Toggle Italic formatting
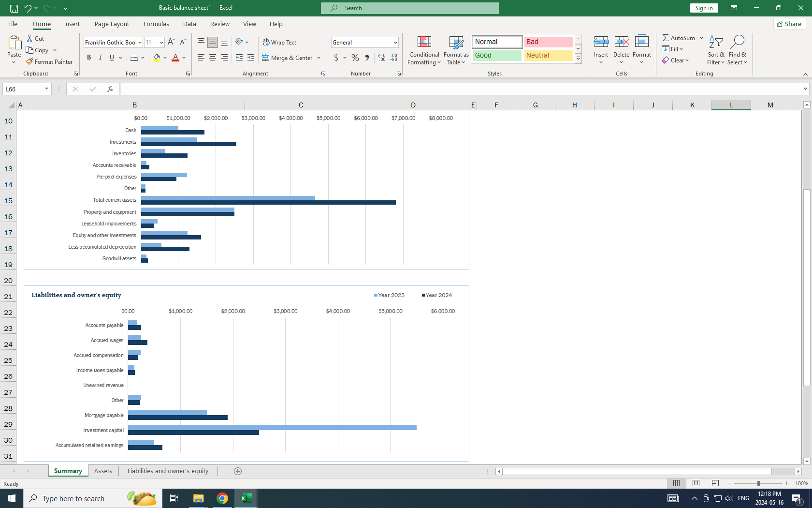 tap(101, 58)
